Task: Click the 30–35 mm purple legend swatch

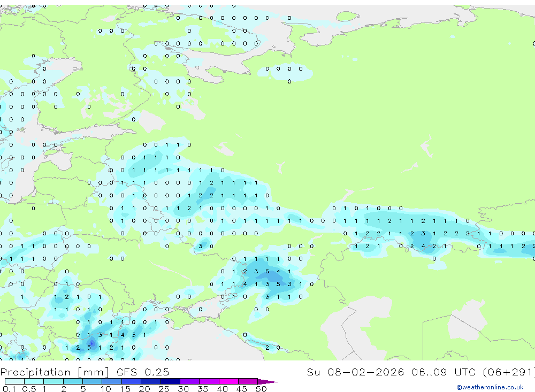Action: 189,381
